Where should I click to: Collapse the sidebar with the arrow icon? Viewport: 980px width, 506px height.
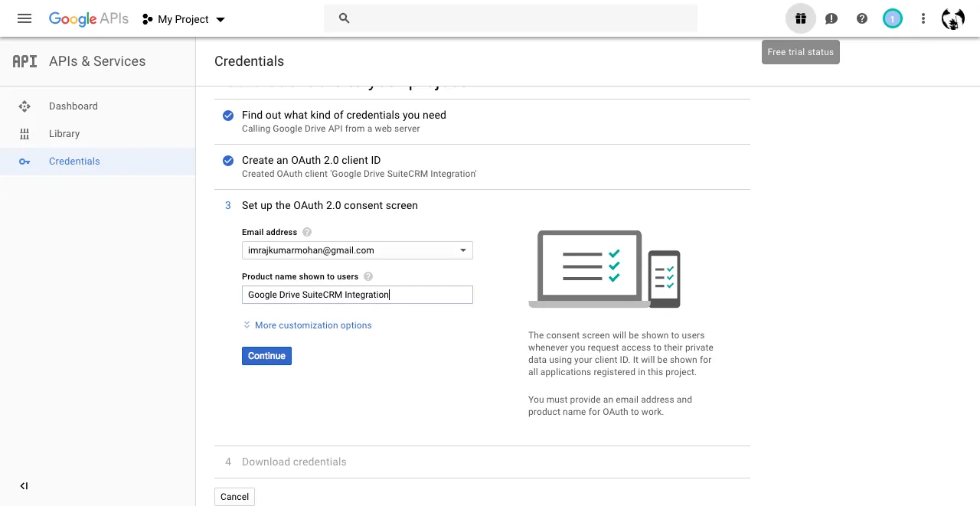pyautogui.click(x=24, y=486)
